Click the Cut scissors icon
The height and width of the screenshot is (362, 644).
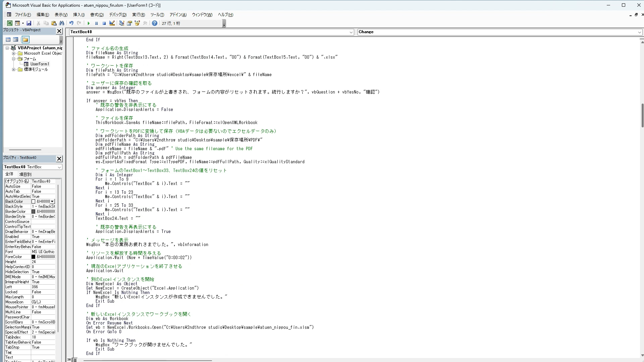38,23
